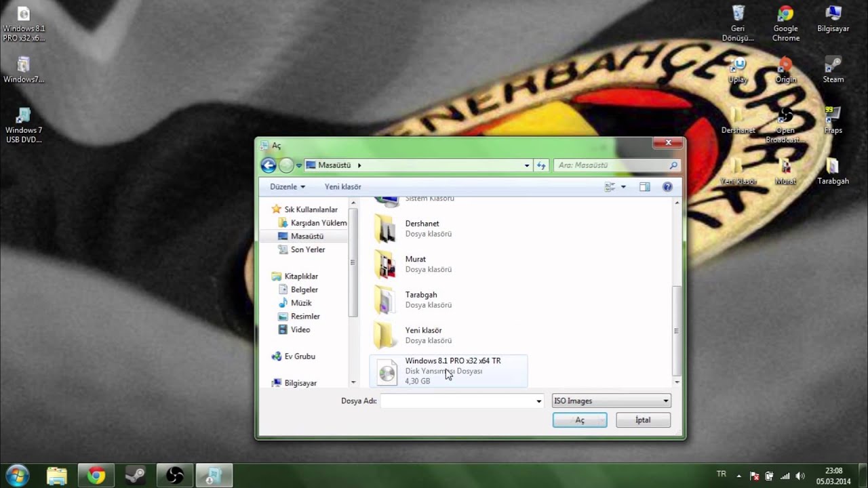
Task: Open the Belgeler library
Action: tap(299, 289)
